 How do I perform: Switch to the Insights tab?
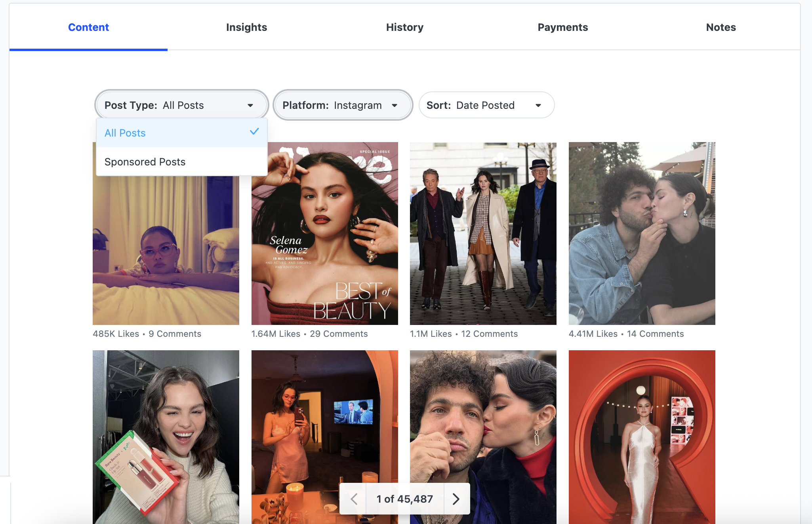[246, 27]
